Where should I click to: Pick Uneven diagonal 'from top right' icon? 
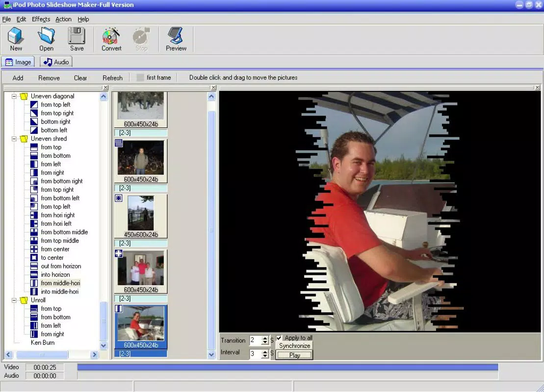point(34,113)
